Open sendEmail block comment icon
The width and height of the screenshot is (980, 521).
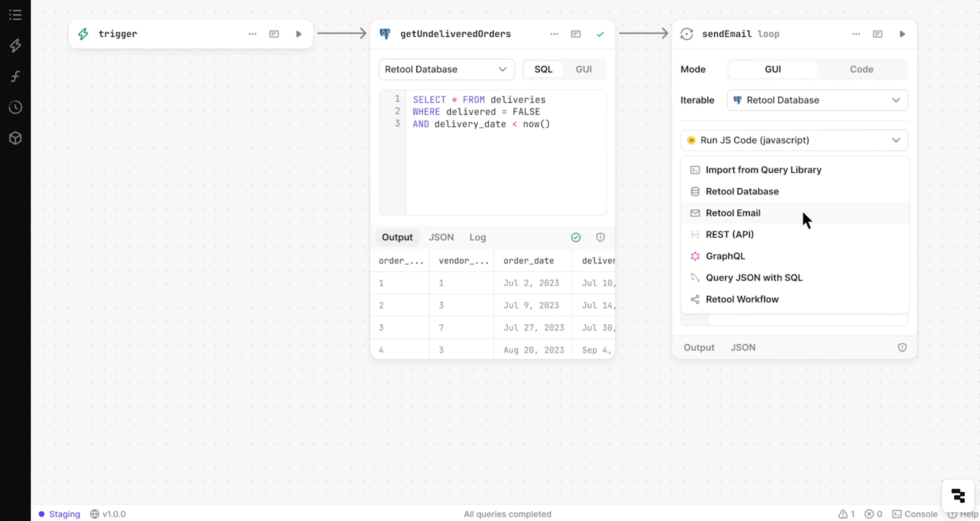coord(878,34)
